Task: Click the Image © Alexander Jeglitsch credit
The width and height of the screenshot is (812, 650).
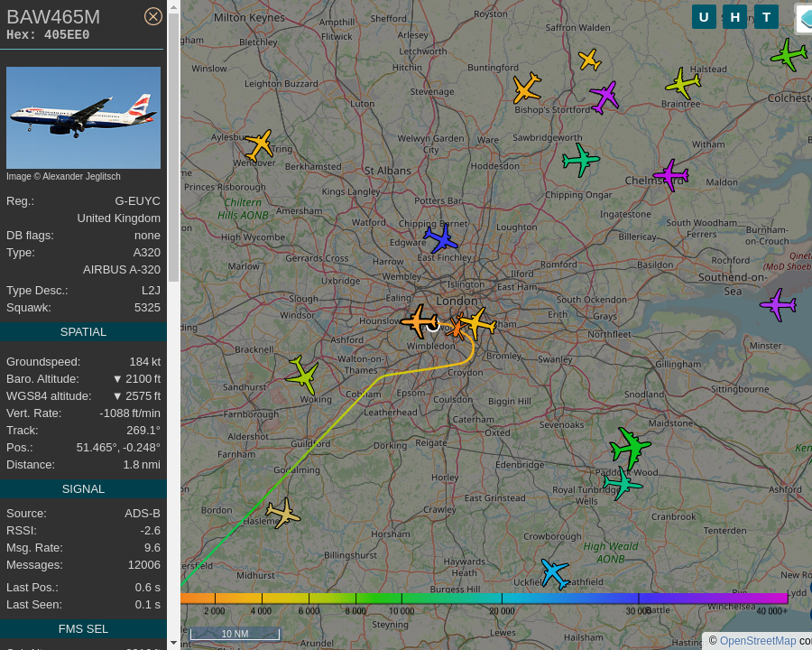Action: pos(63,176)
